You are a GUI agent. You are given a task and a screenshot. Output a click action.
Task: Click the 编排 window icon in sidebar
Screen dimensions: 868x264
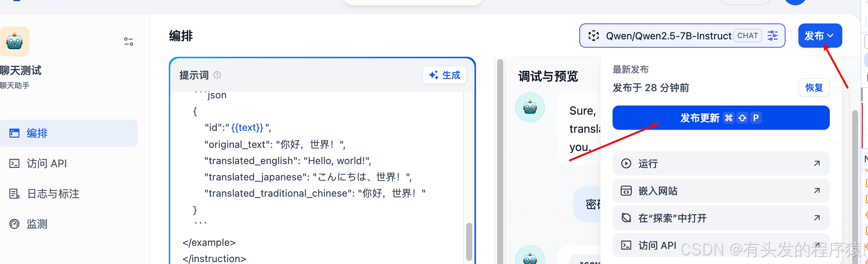[14, 133]
